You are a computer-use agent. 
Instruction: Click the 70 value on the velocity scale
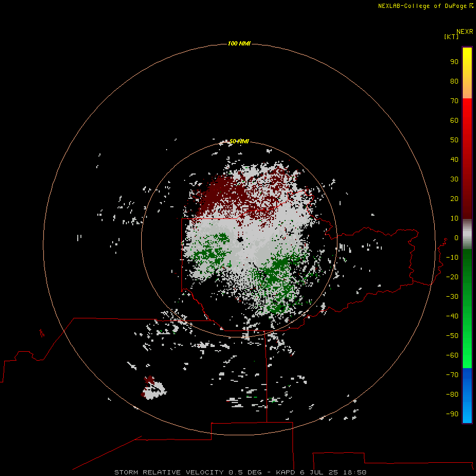coord(454,101)
